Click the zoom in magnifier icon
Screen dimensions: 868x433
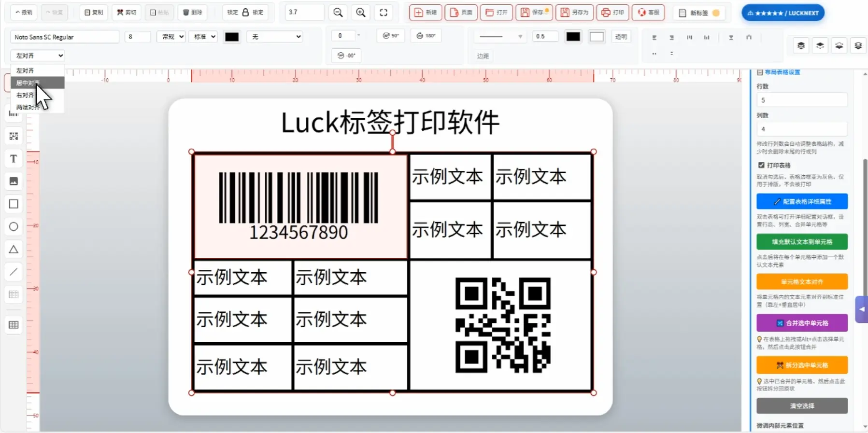tap(361, 13)
